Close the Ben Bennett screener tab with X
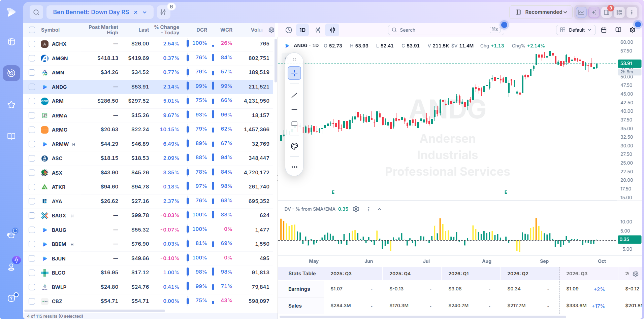 coord(136,12)
